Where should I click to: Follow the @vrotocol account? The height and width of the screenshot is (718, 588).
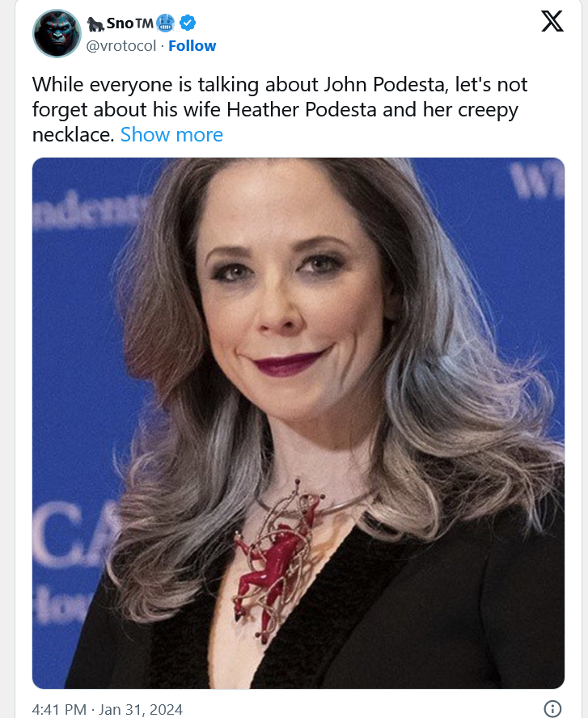click(x=192, y=46)
